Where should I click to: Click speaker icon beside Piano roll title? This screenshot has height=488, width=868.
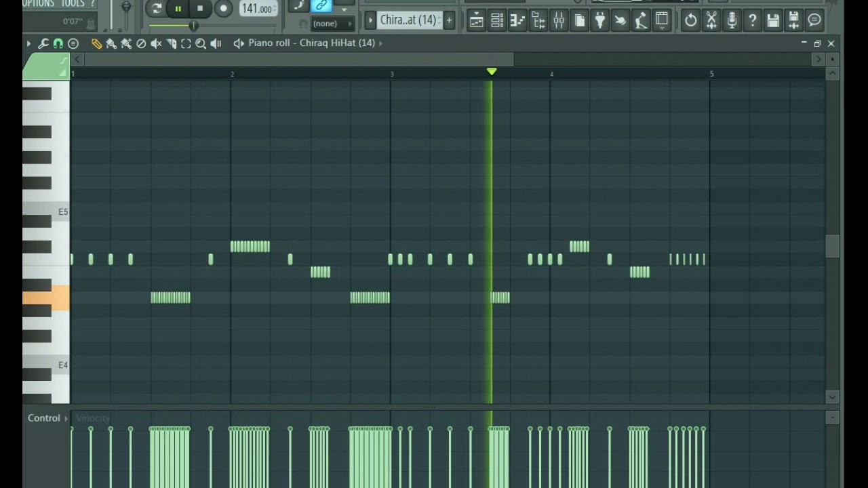pos(238,43)
